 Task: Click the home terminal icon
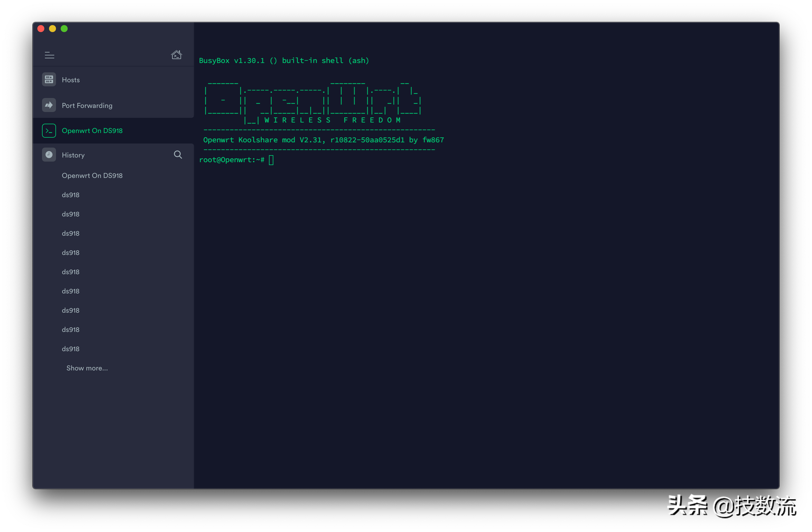pyautogui.click(x=176, y=55)
